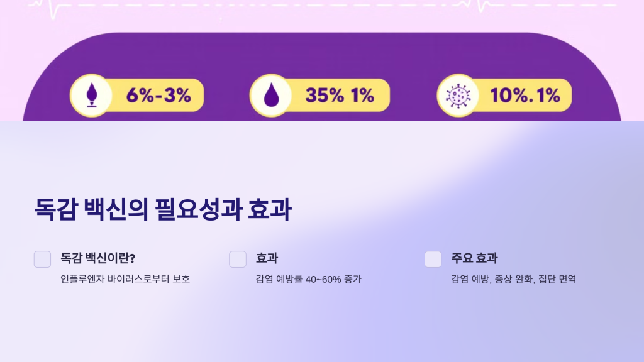Click the ink drop pen icon
Image resolution: width=644 pixels, height=362 pixels.
click(x=91, y=96)
